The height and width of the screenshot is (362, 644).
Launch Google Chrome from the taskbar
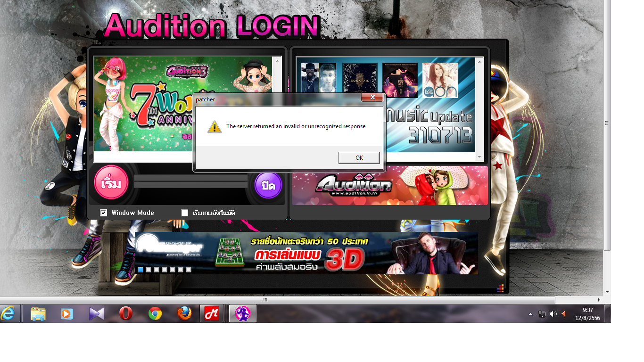click(155, 313)
